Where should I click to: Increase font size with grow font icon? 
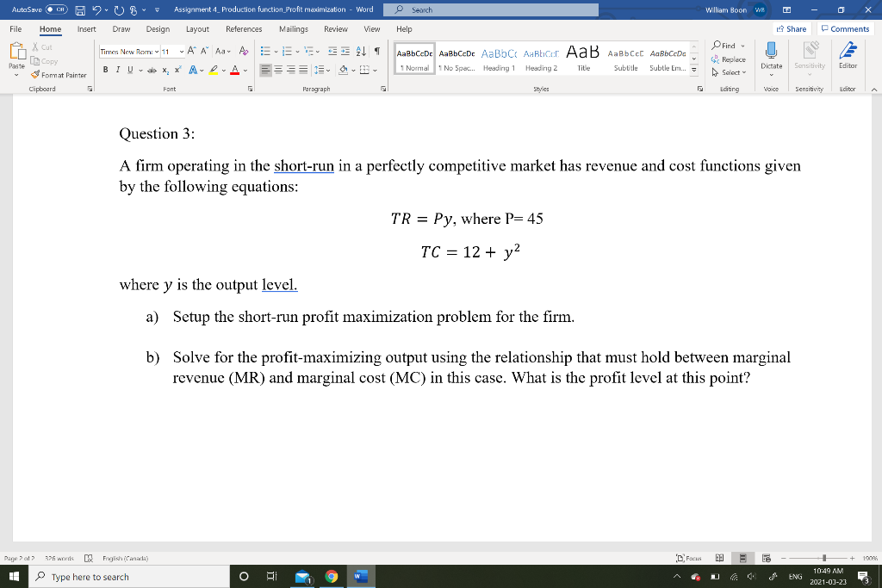coord(192,51)
